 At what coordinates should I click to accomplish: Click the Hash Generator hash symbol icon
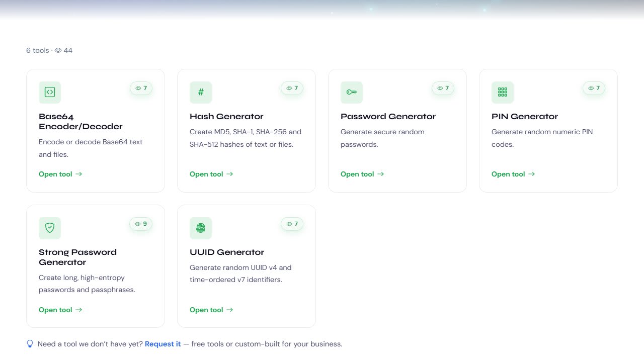201,92
